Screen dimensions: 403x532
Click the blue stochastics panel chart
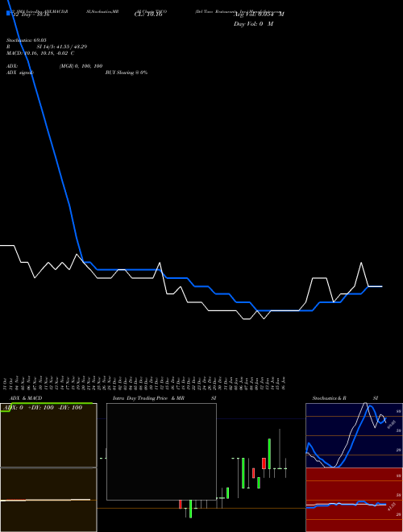point(354,435)
